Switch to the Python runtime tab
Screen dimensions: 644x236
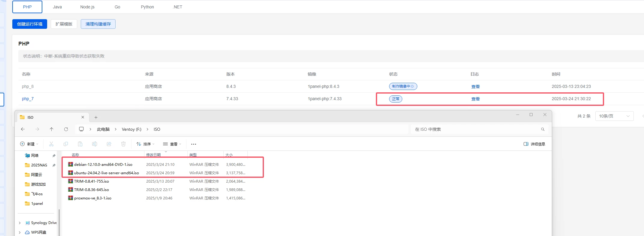pos(147,7)
